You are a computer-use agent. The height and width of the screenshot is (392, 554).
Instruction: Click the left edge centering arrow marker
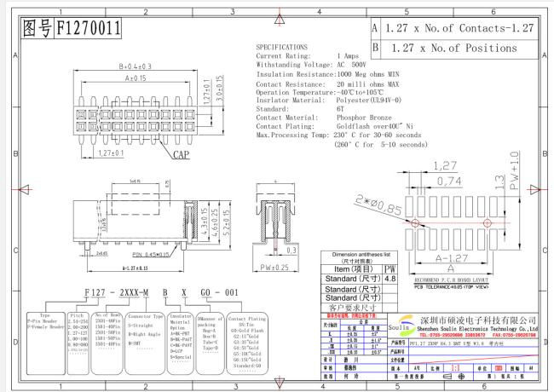pyautogui.click(x=24, y=190)
